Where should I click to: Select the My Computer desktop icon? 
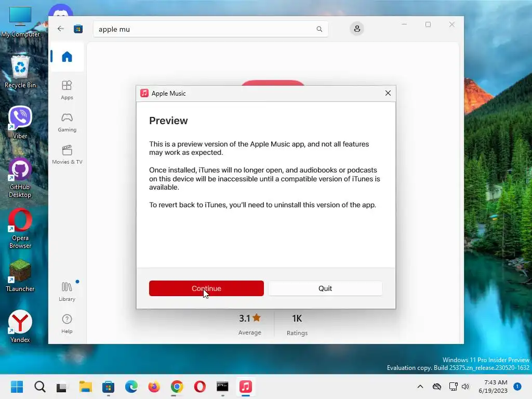pyautogui.click(x=20, y=22)
